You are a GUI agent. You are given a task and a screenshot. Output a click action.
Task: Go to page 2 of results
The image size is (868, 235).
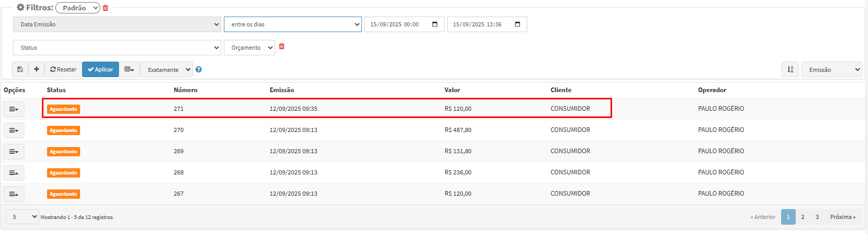802,217
